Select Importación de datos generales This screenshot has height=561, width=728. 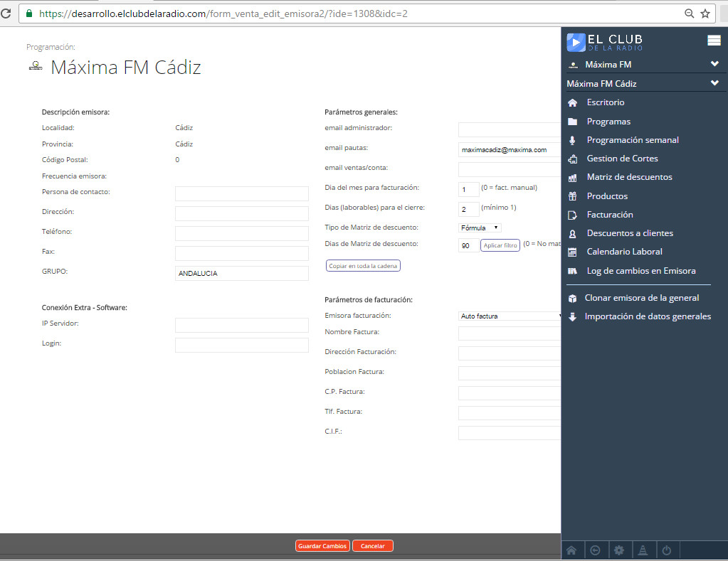pyautogui.click(x=648, y=316)
